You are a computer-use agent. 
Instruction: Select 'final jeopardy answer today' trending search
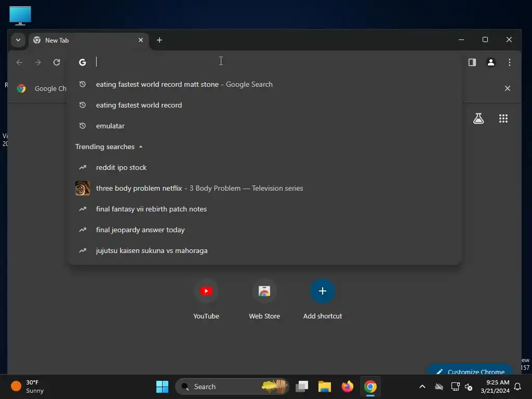click(x=264, y=230)
